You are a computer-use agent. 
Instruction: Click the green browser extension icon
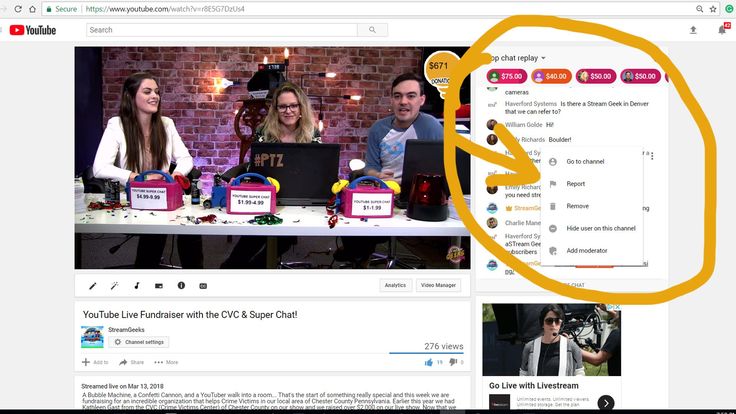coord(729,9)
